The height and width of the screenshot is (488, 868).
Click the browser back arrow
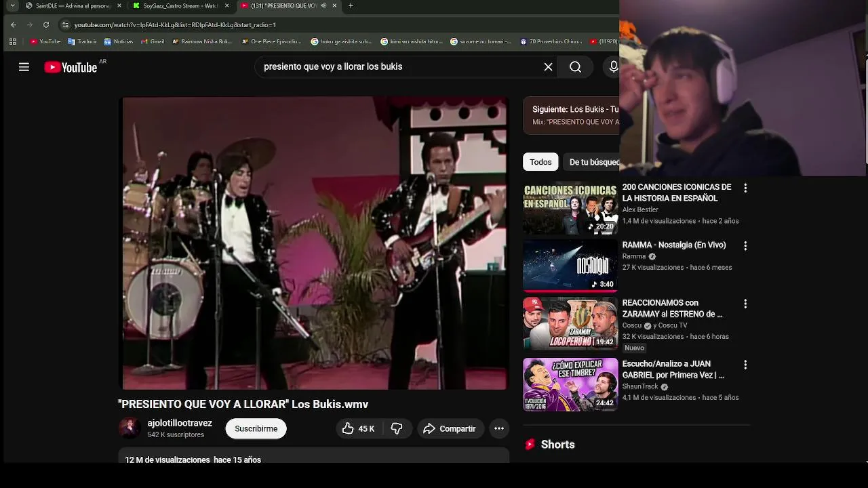point(13,25)
